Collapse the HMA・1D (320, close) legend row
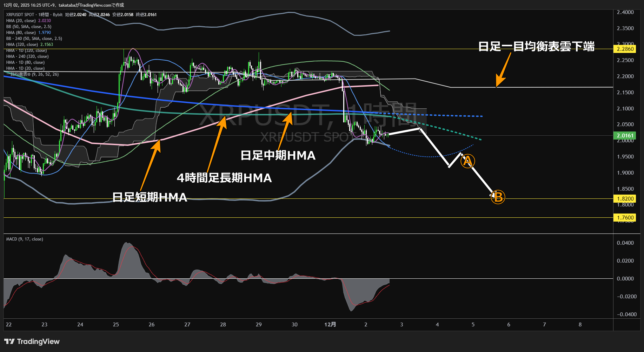 26,50
